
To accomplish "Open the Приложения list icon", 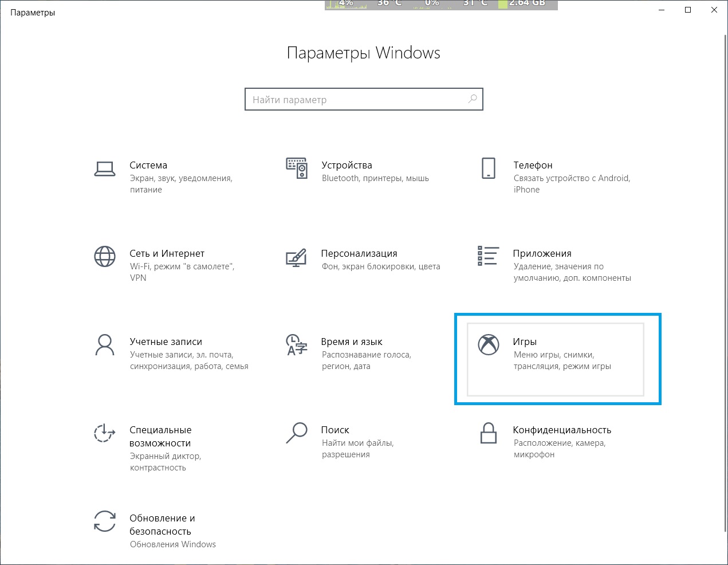I will 488,256.
